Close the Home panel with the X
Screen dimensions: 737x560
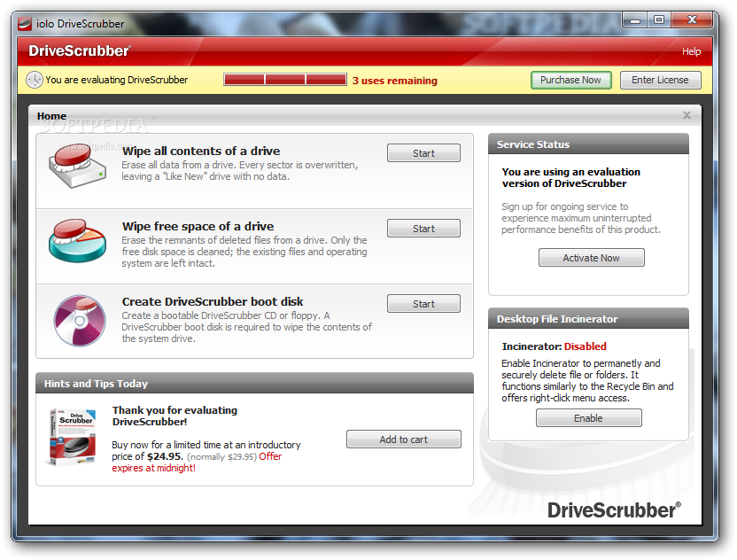(x=687, y=115)
